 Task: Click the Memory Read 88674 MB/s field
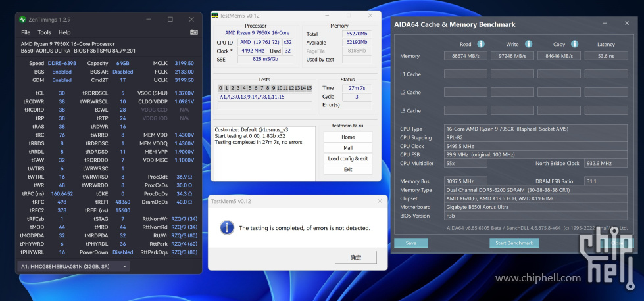(x=465, y=56)
